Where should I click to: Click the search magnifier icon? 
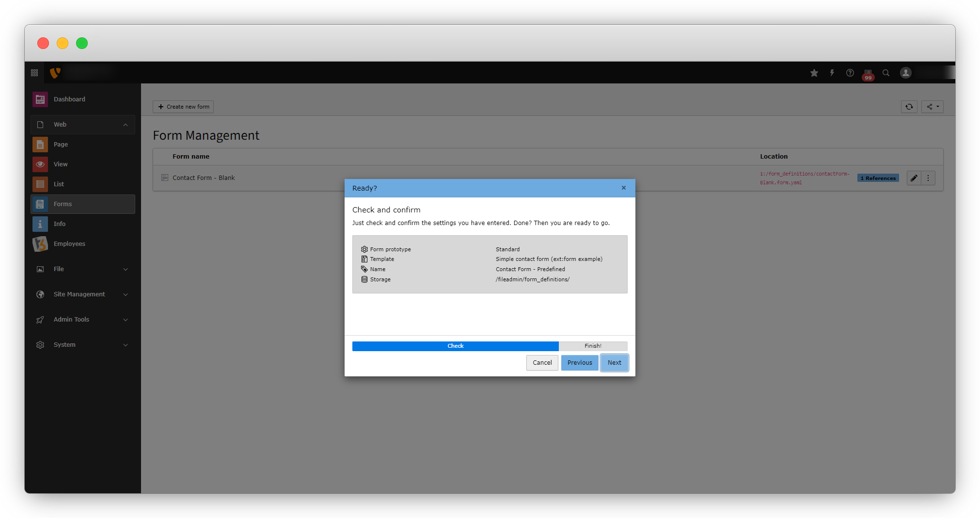[x=886, y=73]
